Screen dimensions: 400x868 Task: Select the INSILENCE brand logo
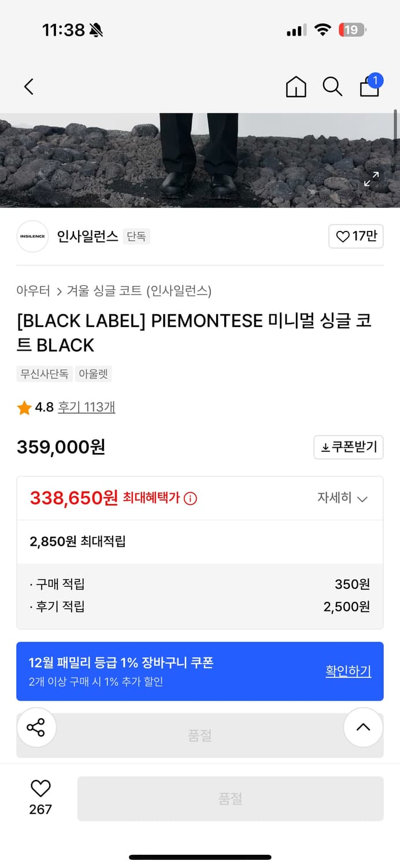[32, 236]
